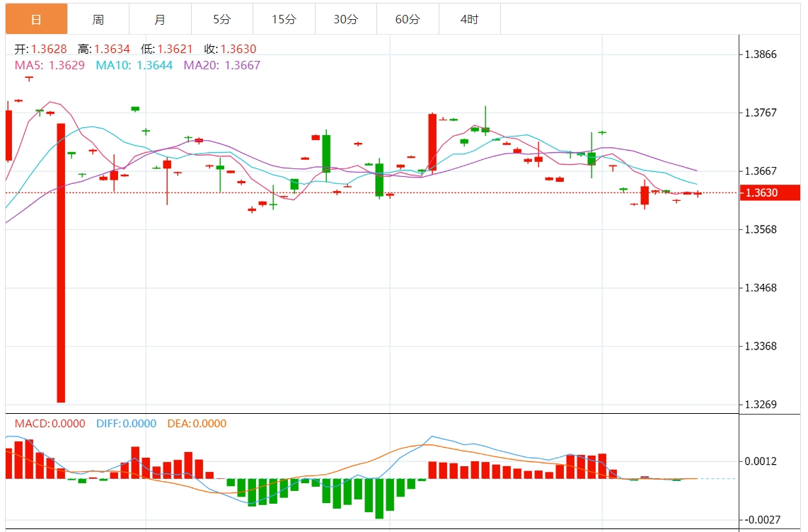Click the 1.3368 price axis label
The height and width of the screenshot is (532, 808).
tap(761, 346)
